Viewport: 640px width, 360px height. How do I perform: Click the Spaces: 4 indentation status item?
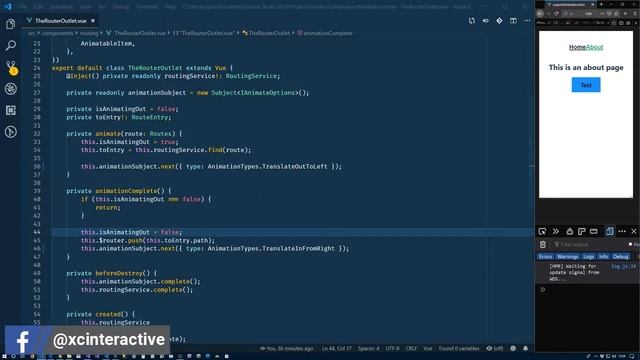tap(369, 349)
